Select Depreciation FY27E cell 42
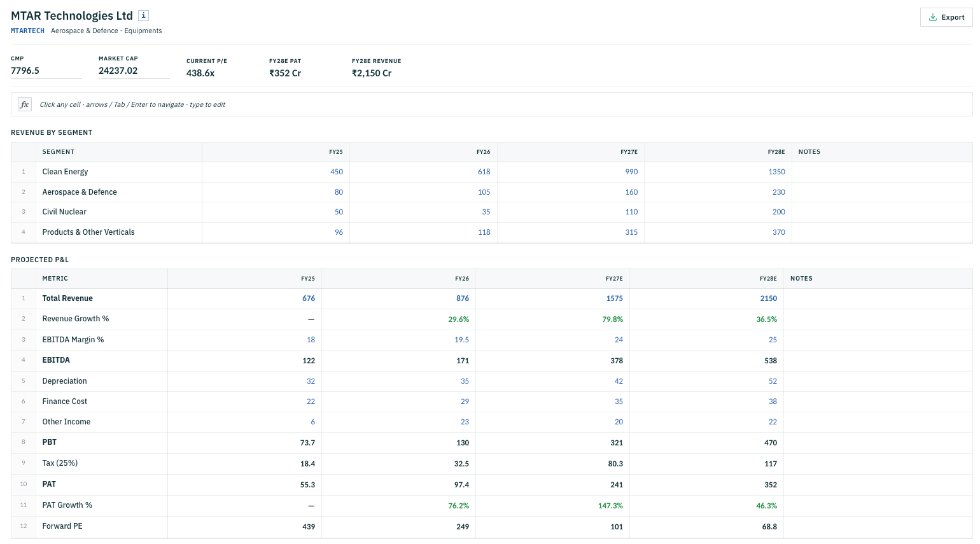The width and height of the screenshot is (980, 544). click(552, 381)
